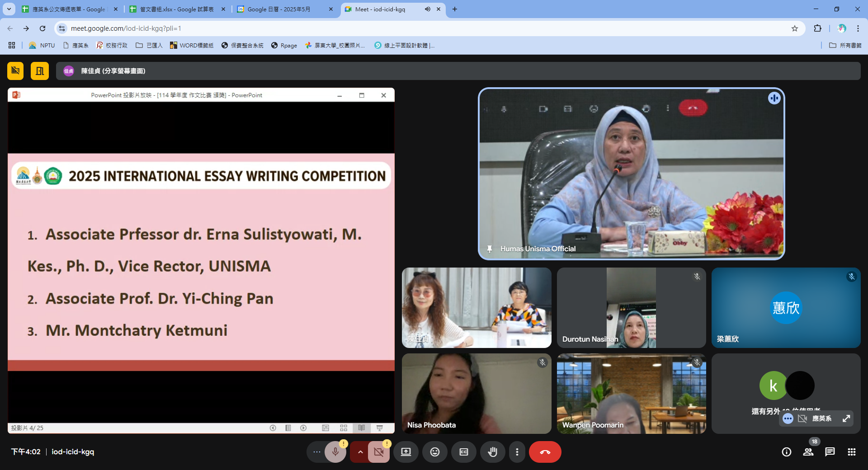Image resolution: width=868 pixels, height=470 pixels.
Task: Start presenting your screen
Action: coord(406,452)
